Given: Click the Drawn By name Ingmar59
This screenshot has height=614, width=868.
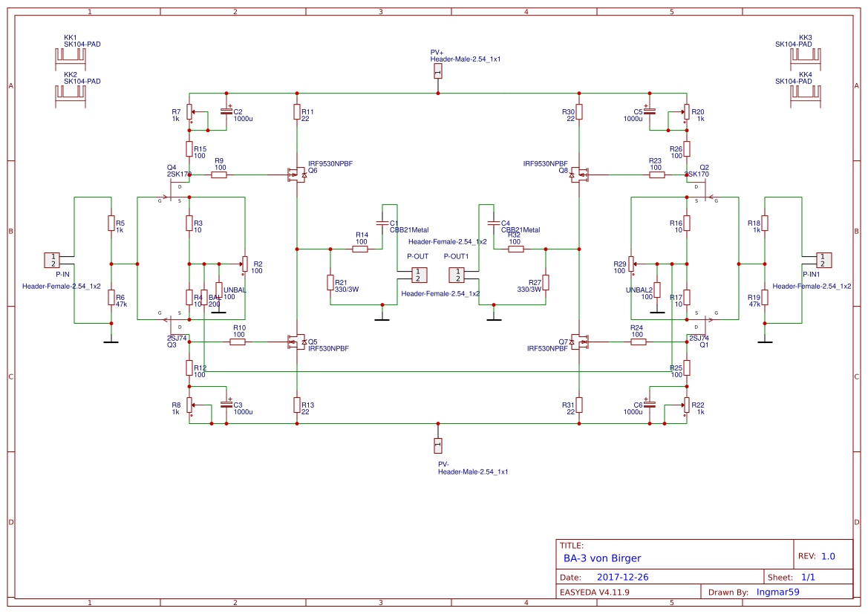Looking at the screenshot, I should pyautogui.click(x=779, y=592).
